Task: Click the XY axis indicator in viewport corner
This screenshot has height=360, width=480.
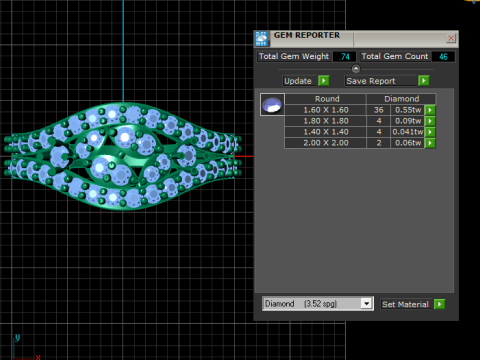Action: point(26,347)
